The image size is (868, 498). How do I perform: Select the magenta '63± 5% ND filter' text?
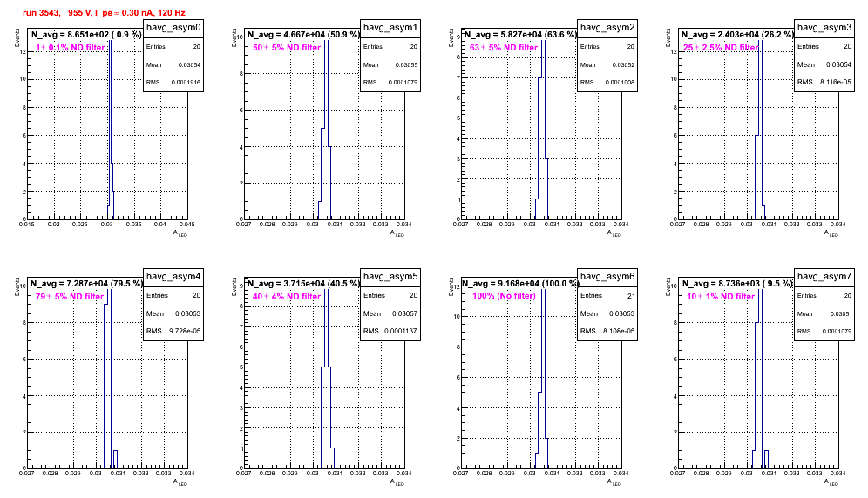[x=504, y=48]
